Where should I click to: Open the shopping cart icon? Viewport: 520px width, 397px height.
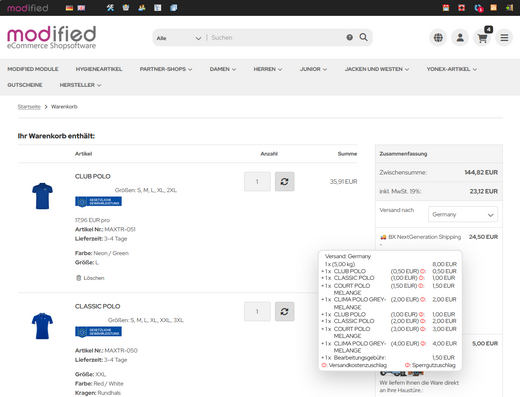tap(482, 38)
